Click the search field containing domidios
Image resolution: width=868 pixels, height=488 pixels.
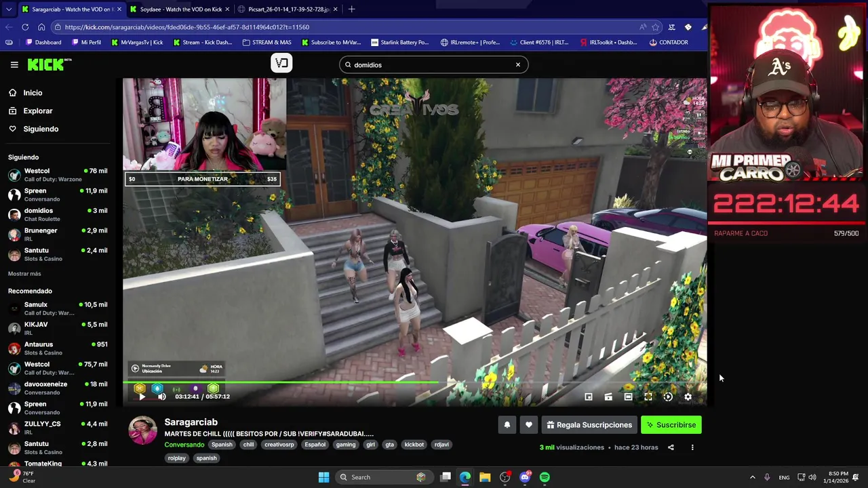pos(433,65)
